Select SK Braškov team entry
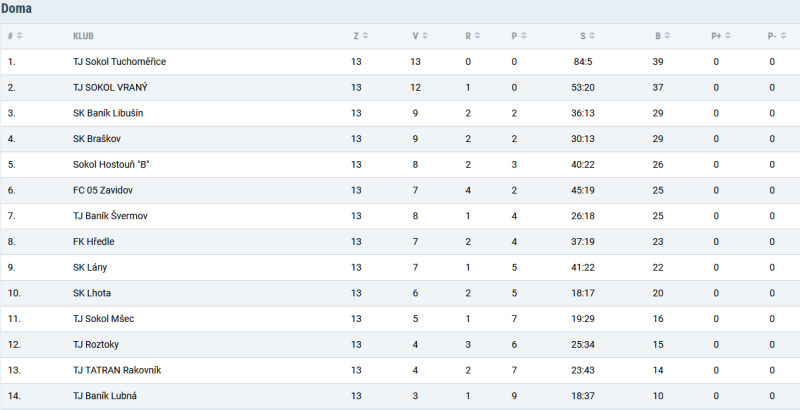Screen dimensions: 800x410 pos(97,139)
